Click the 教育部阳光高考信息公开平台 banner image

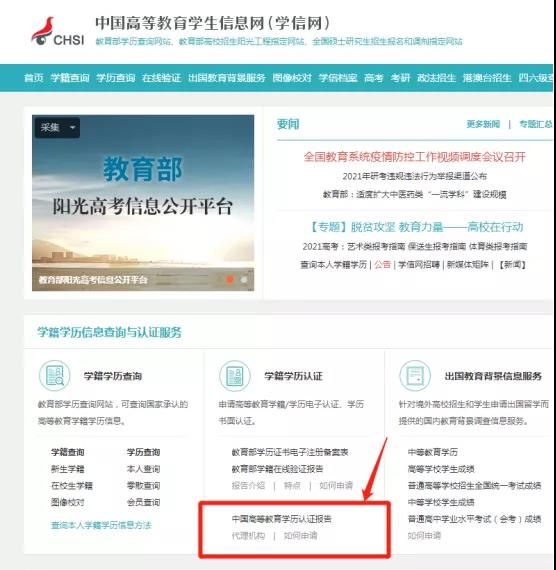pyautogui.click(x=143, y=203)
